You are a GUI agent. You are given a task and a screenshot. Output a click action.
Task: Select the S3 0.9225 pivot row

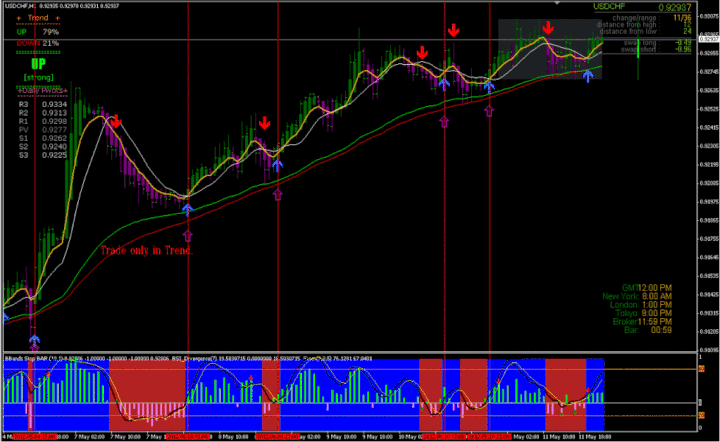pos(43,155)
